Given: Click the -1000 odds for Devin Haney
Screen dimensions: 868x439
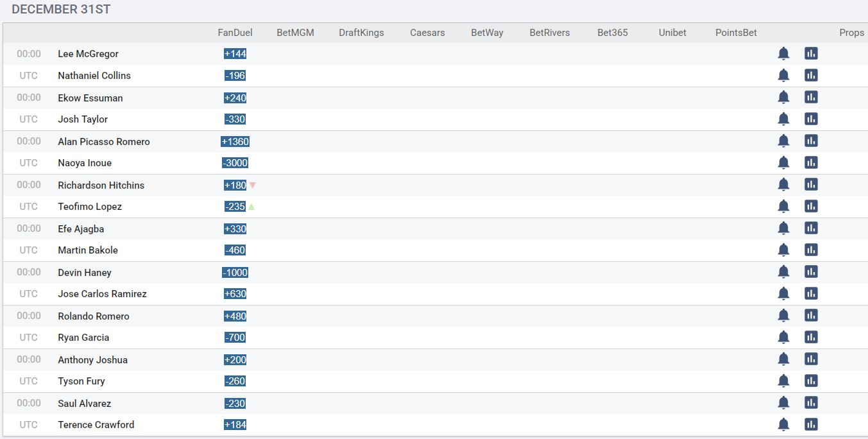Looking at the screenshot, I should point(235,273).
